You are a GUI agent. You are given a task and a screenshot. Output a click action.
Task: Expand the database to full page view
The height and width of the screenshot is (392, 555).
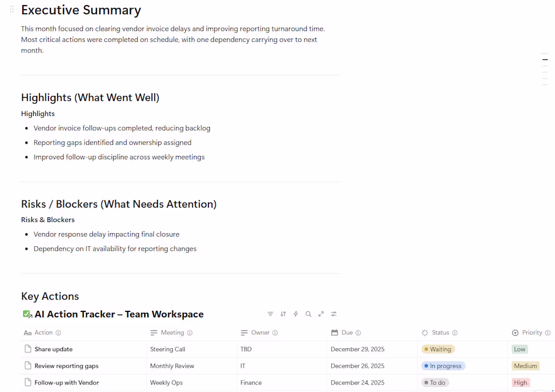tap(321, 314)
